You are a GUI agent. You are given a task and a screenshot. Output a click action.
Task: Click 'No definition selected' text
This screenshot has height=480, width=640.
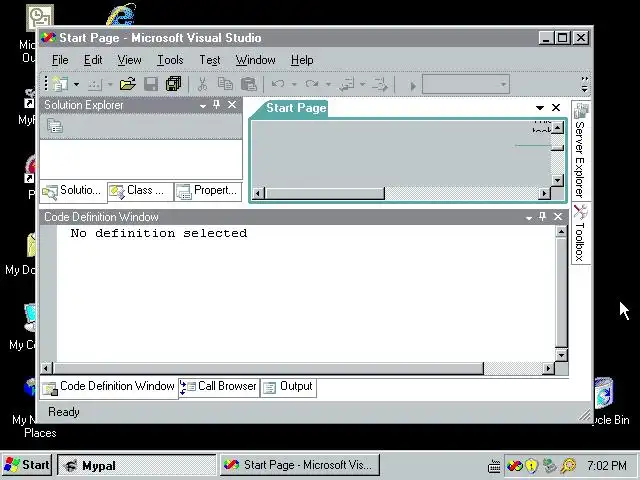point(159,233)
